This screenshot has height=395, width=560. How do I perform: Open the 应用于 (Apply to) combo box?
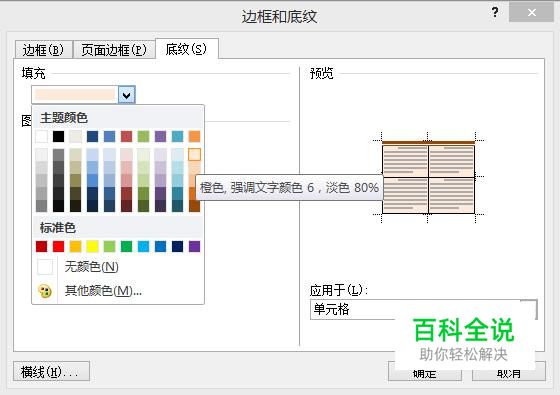click(x=424, y=309)
